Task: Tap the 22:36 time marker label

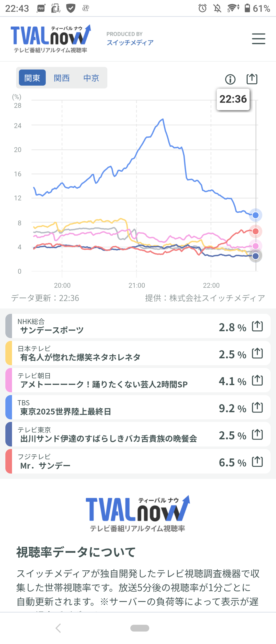Action: pos(233,99)
